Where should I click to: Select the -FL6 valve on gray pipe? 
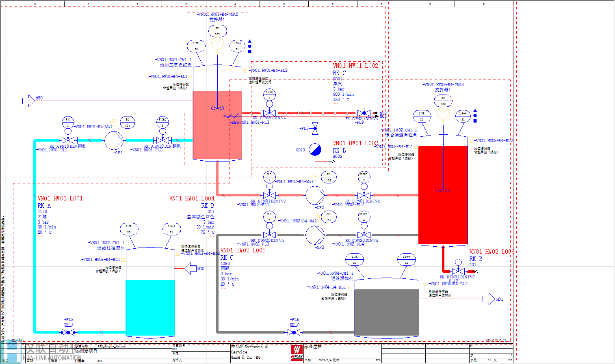click(294, 332)
